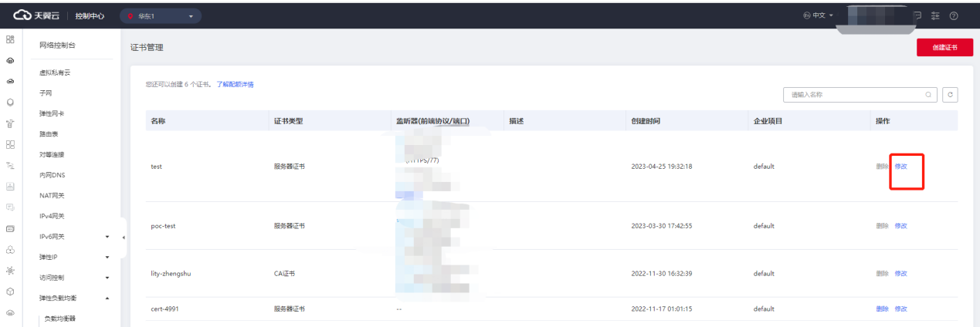Open 路由表 in sidebar
The width and height of the screenshot is (980, 327).
(x=49, y=133)
